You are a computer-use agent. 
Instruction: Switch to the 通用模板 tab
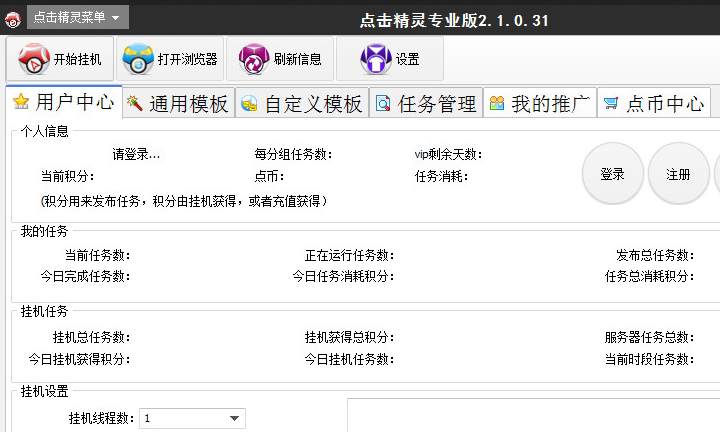click(179, 103)
